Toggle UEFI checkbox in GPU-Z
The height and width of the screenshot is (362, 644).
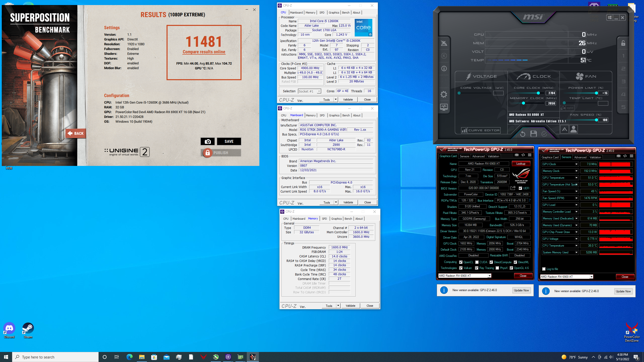[520, 188]
